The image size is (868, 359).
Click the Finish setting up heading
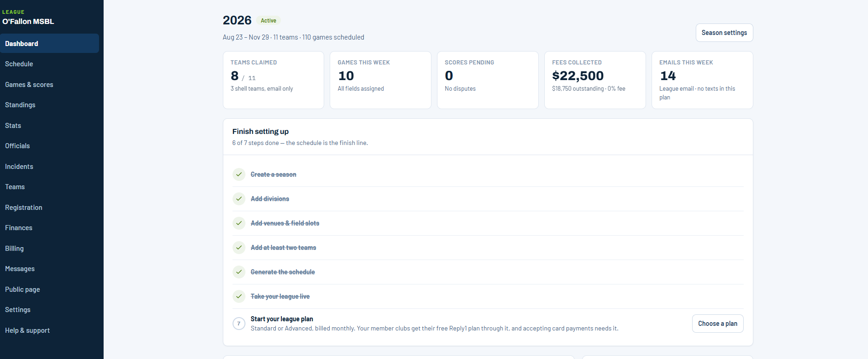click(x=261, y=132)
